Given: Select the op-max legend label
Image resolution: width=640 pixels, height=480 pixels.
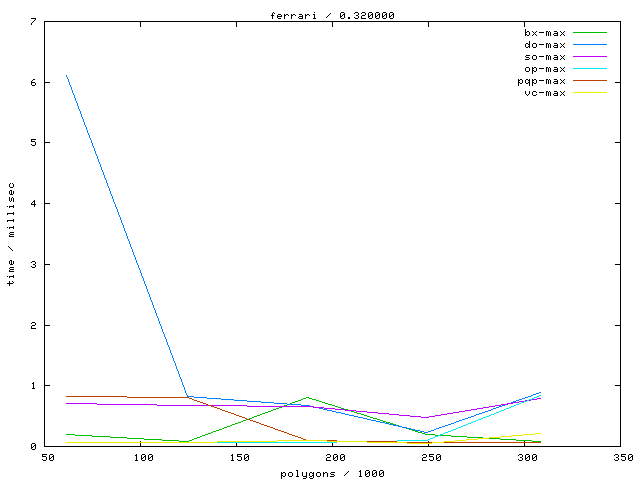Looking at the screenshot, I should pos(545,68).
